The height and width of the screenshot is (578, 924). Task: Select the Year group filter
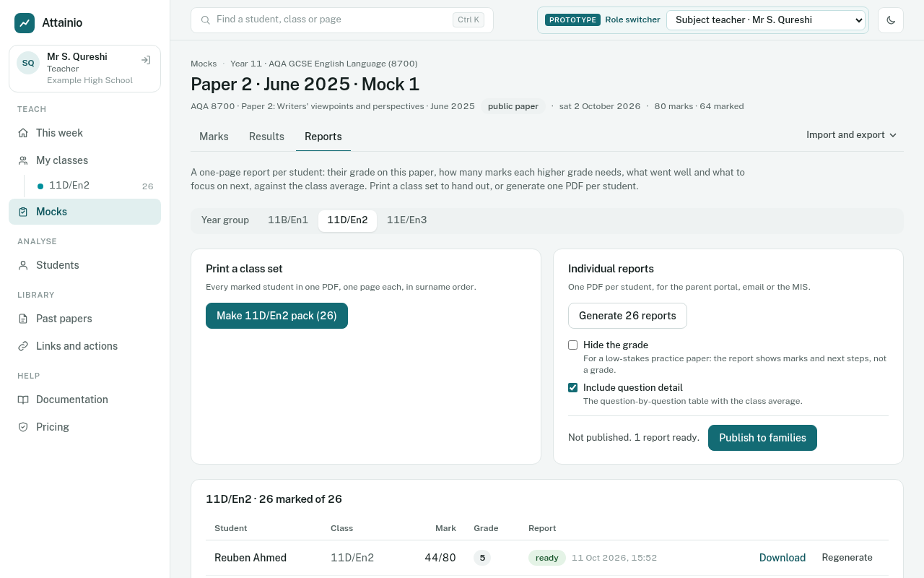coord(225,220)
